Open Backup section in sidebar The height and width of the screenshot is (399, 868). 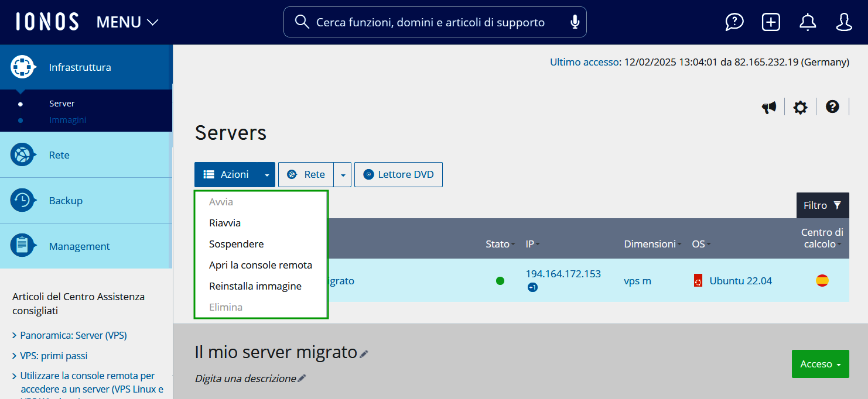click(x=66, y=201)
